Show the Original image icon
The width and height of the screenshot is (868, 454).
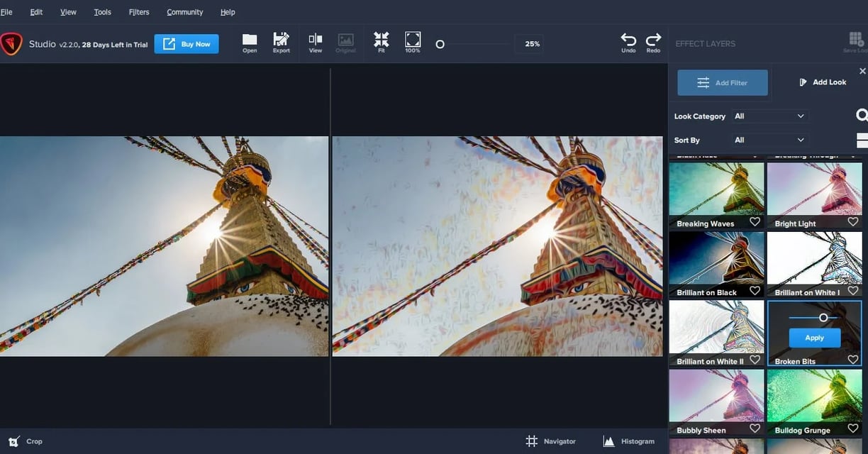[x=346, y=43]
